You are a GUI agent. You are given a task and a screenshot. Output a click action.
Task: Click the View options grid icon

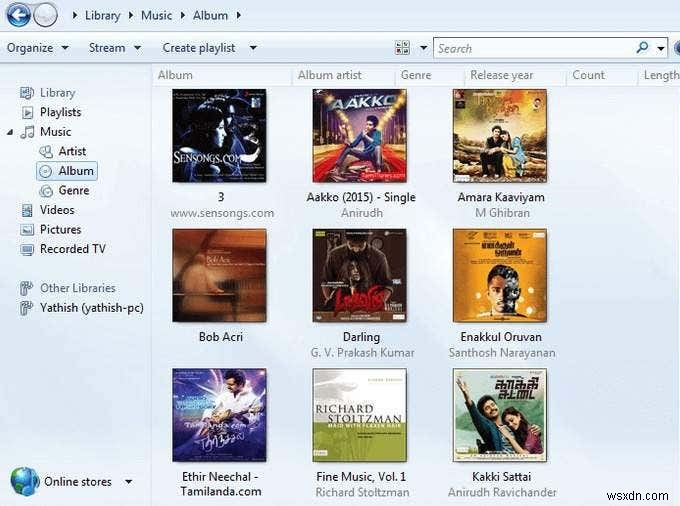coord(402,48)
